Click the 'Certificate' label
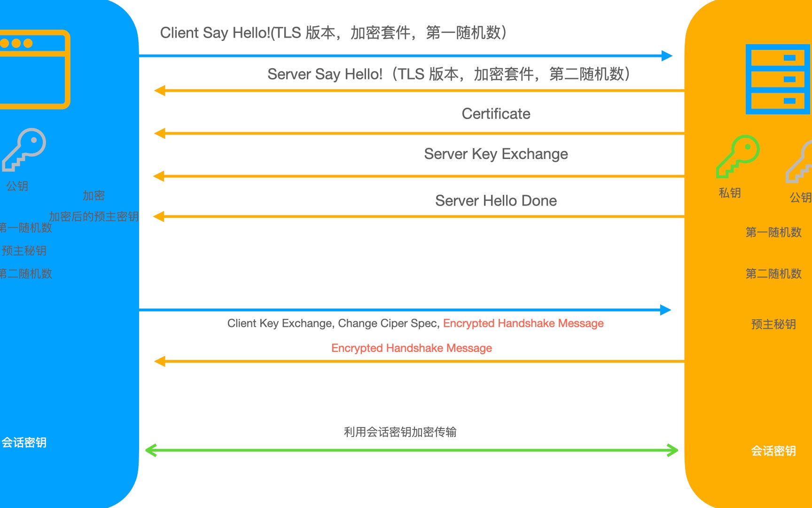 (496, 114)
